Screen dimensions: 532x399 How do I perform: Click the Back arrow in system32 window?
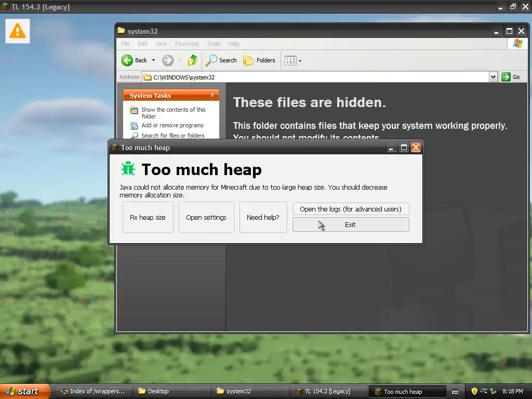[x=127, y=60]
